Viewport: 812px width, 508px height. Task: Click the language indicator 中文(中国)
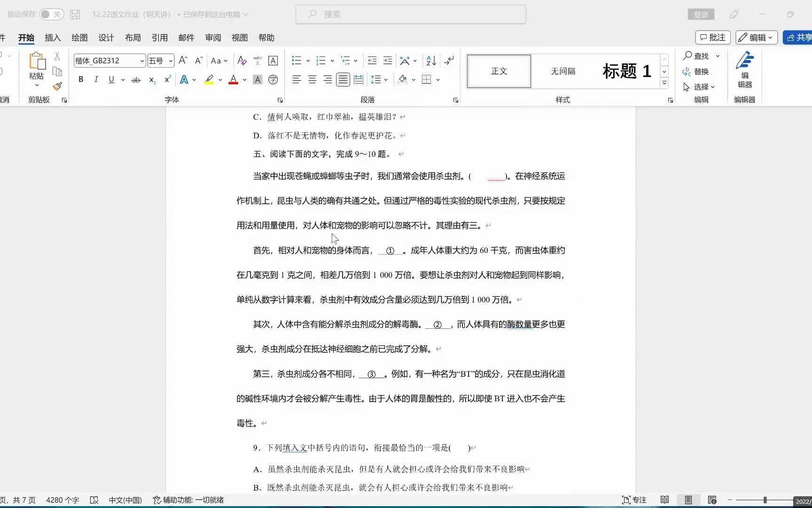click(x=125, y=500)
